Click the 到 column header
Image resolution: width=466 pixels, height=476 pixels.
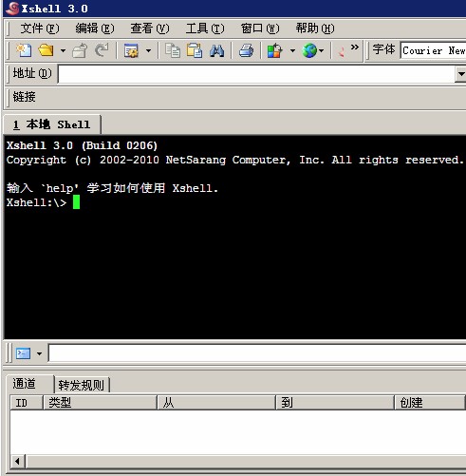click(335, 403)
